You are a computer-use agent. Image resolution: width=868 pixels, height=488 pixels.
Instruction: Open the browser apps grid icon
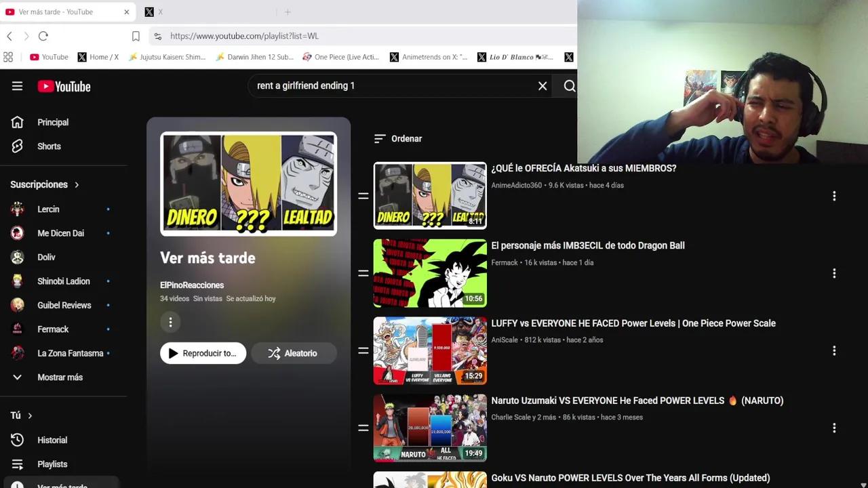8,57
